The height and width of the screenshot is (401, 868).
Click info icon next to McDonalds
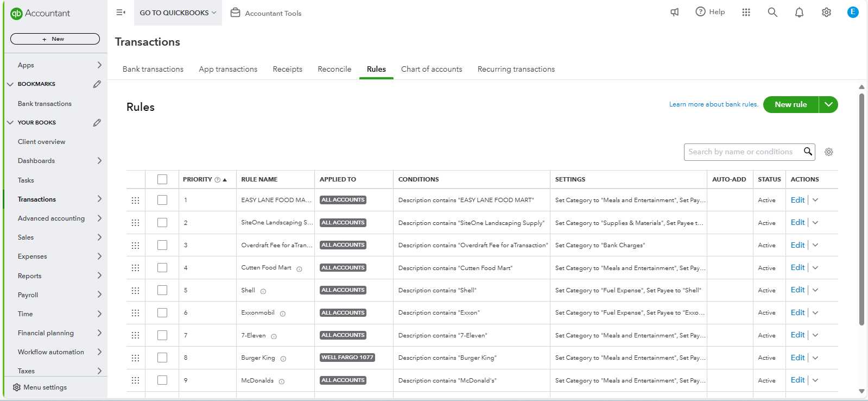pos(282,381)
